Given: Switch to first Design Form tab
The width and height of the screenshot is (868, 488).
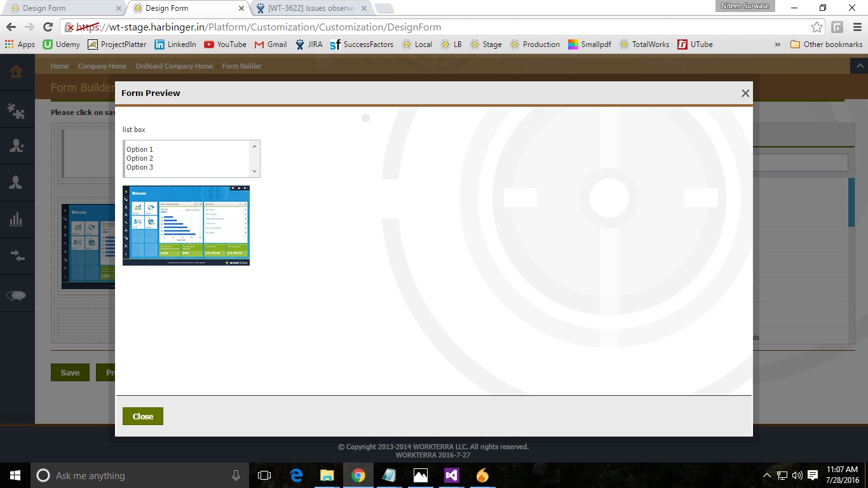Looking at the screenshot, I should click(62, 8).
